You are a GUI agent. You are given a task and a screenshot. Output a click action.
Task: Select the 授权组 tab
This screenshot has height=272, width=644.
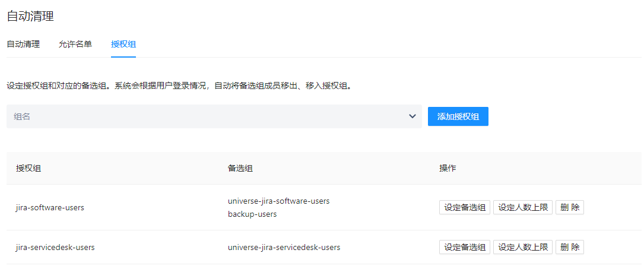[123, 44]
